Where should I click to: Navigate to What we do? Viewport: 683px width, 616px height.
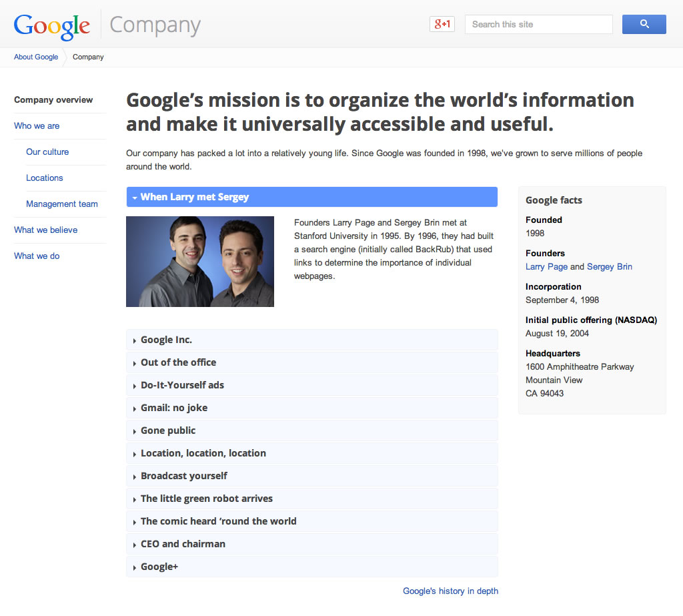pyautogui.click(x=37, y=256)
